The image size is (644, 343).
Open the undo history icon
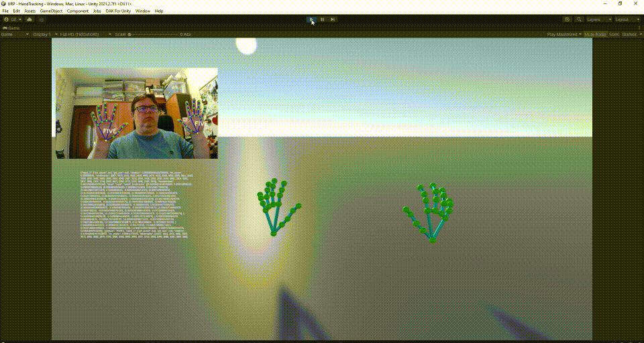[x=568, y=19]
